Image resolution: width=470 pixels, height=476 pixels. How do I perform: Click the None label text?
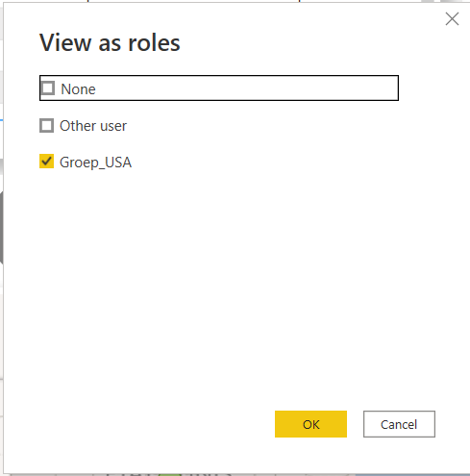tap(78, 89)
